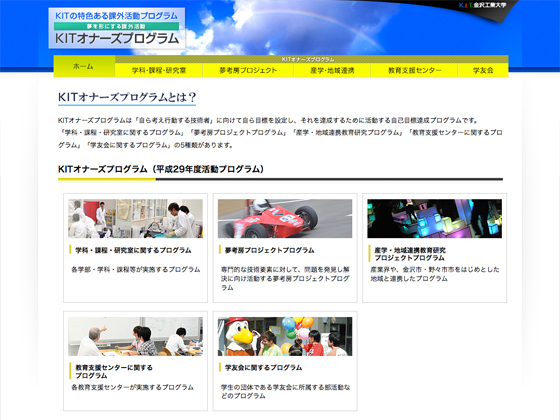Open 教育支援センターに関するプログラム card link
The height and width of the screenshot is (420, 560).
coord(114,371)
